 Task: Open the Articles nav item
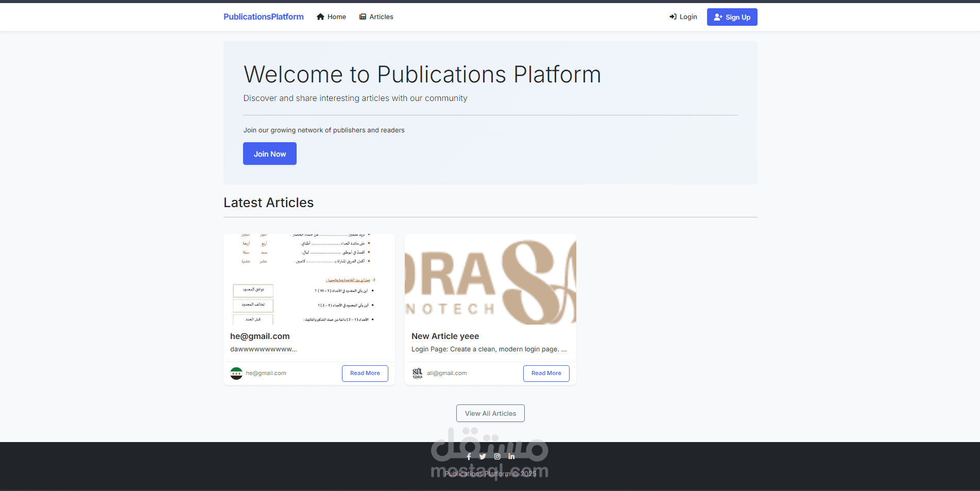pos(376,17)
